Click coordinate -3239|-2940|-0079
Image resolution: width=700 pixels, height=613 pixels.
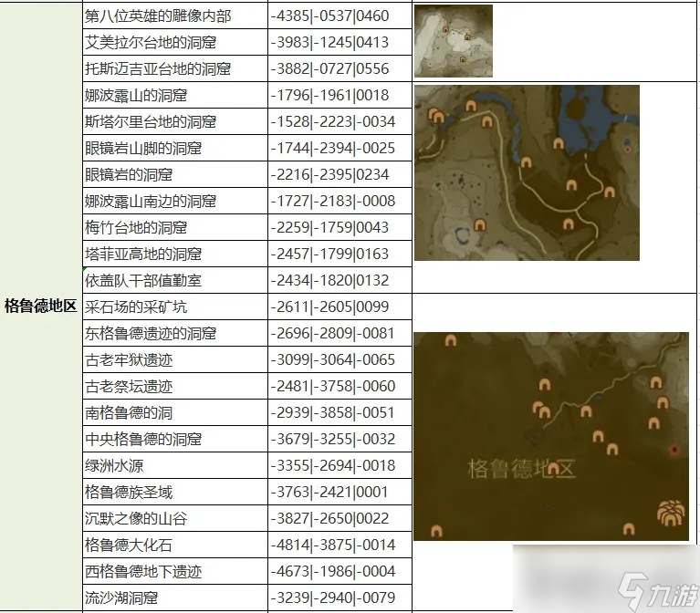(x=332, y=597)
